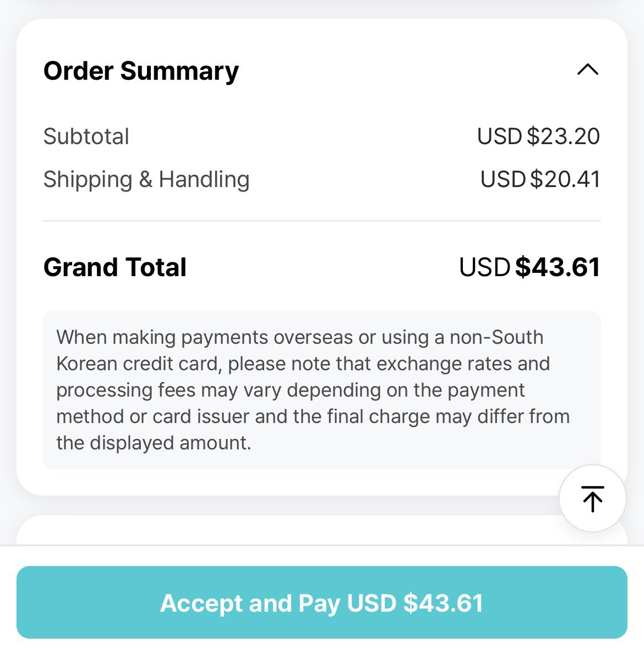This screenshot has height=648, width=644.
Task: Click Accept and Pay USD $43.61
Action: tap(322, 602)
